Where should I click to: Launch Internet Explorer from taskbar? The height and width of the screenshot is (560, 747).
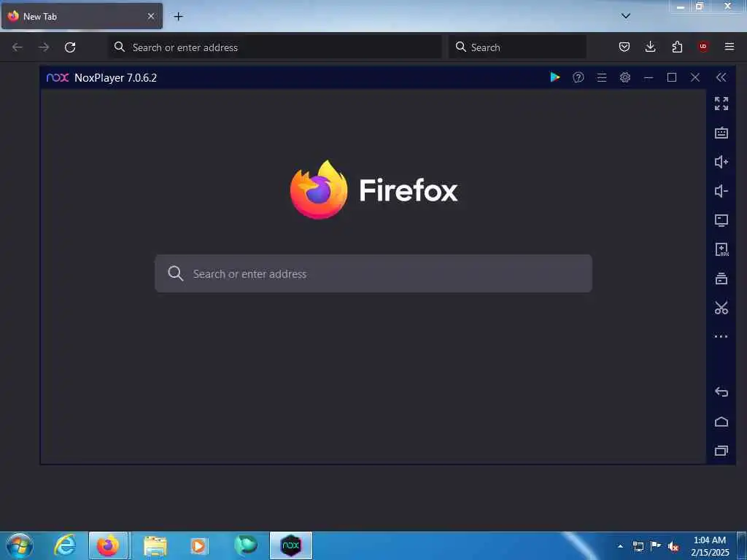(65, 545)
